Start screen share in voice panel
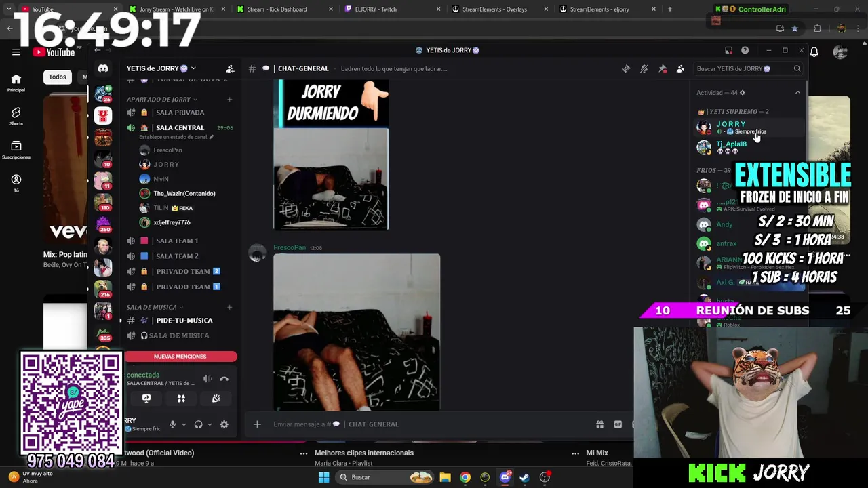 [146, 399]
